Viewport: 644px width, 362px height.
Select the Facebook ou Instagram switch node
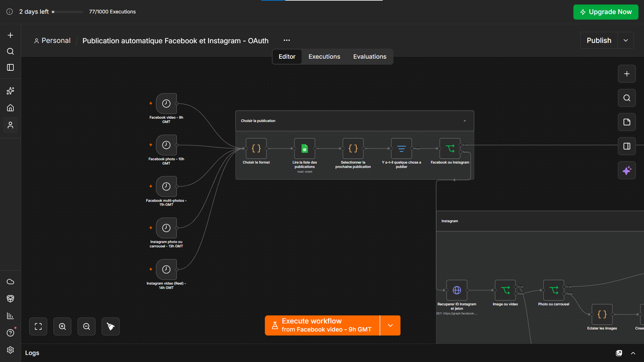click(x=450, y=148)
